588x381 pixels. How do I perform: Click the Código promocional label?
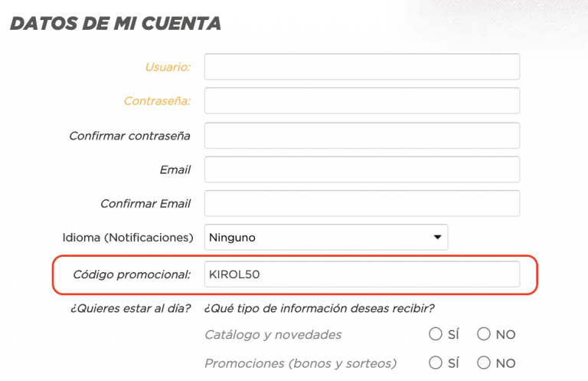click(x=132, y=274)
